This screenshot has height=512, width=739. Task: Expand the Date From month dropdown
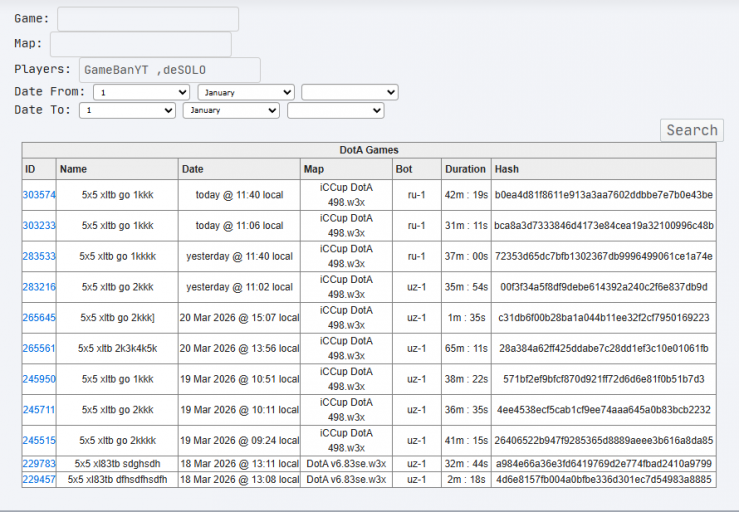pyautogui.click(x=246, y=92)
